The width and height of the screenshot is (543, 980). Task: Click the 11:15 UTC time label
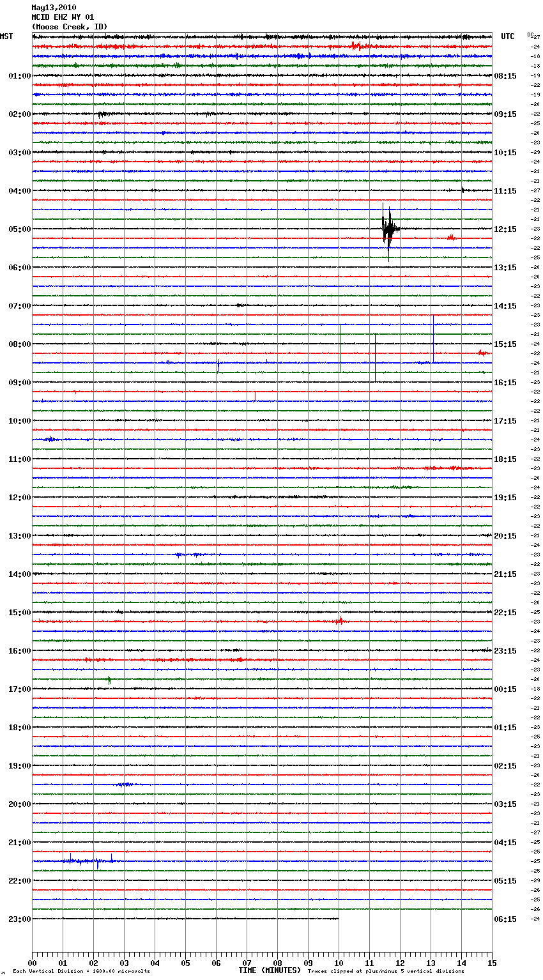505,191
